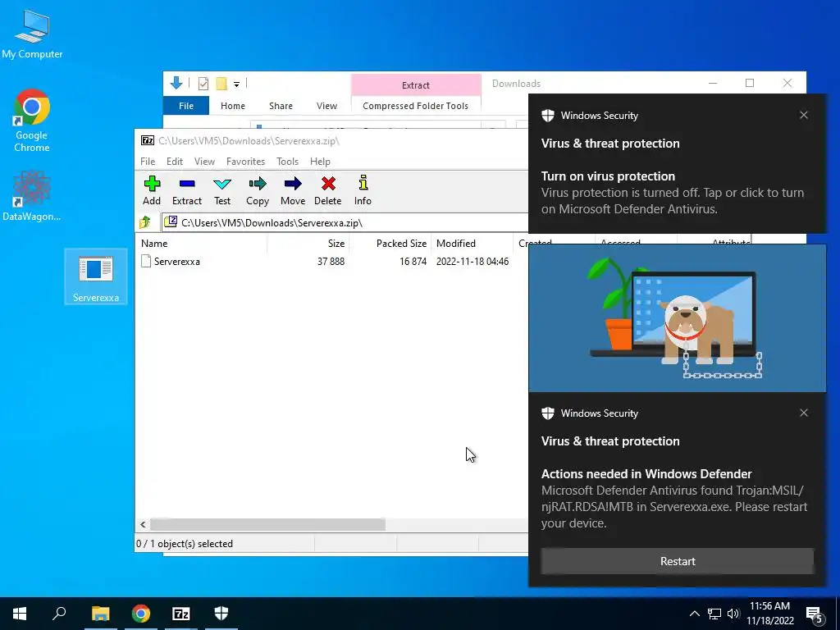The image size is (840, 630).
Task: Select Extract contextual tab in Explorer
Action: 416,85
